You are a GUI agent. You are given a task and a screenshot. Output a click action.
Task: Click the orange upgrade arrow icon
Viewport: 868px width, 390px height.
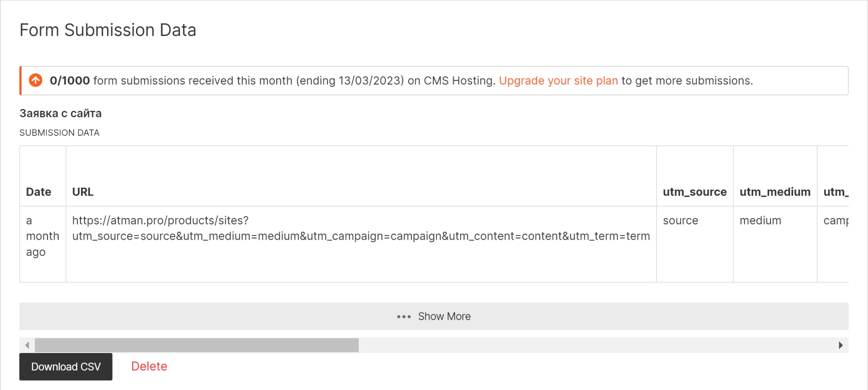coord(36,80)
